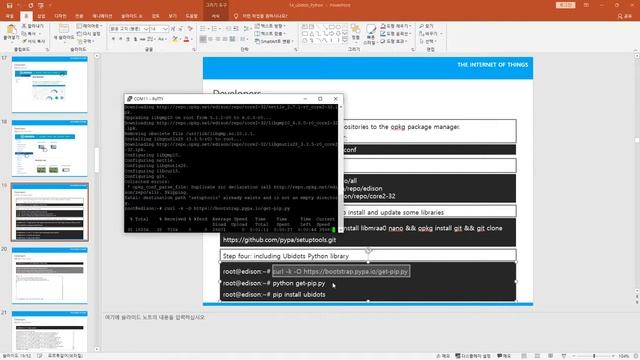
Task: Toggle text Shadow formatting in Font group
Action: coord(135,39)
